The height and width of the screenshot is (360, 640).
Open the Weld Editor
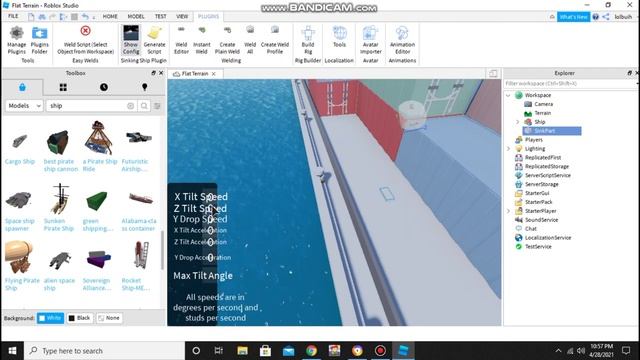pyautogui.click(x=181, y=40)
